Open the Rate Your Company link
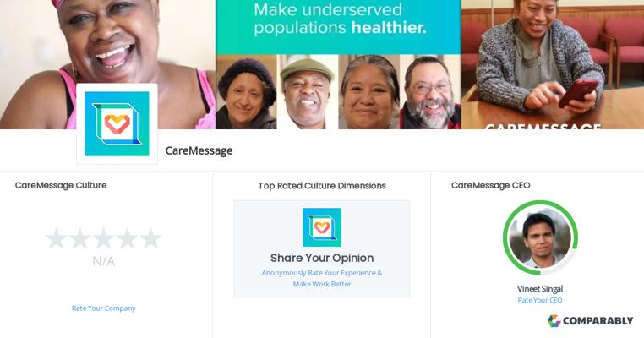 pos(103,308)
